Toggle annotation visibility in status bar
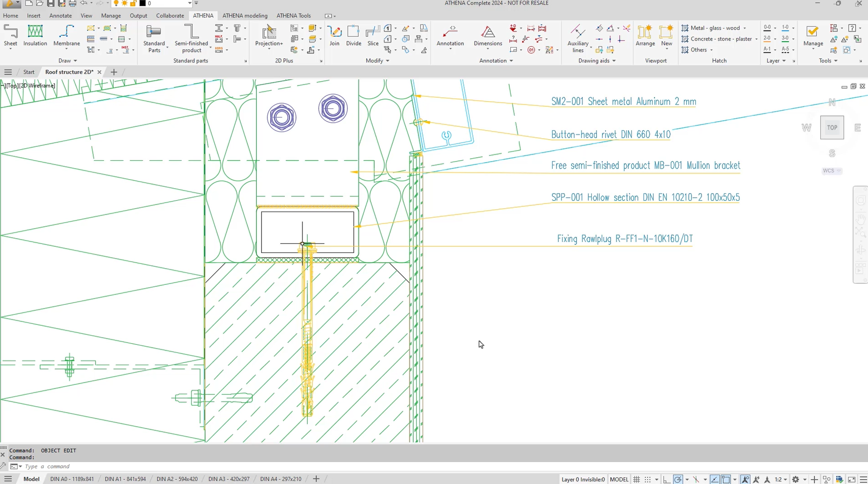This screenshot has height=484, width=868. tap(745, 479)
